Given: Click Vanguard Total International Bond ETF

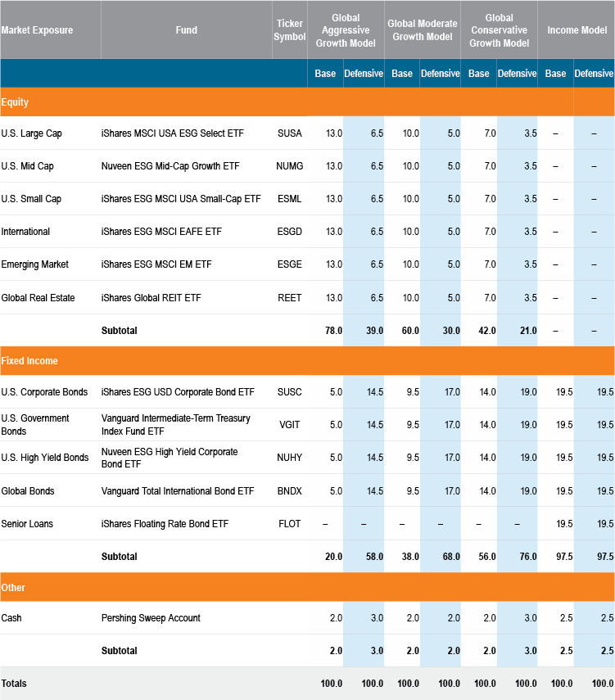Looking at the screenshot, I should click(x=178, y=491).
